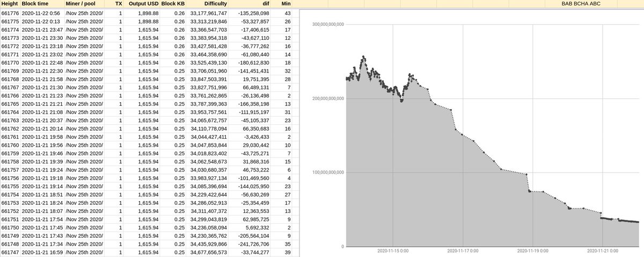Click chart y-axis label 200,000,000,000
644x257 pixels.
click(327, 98)
